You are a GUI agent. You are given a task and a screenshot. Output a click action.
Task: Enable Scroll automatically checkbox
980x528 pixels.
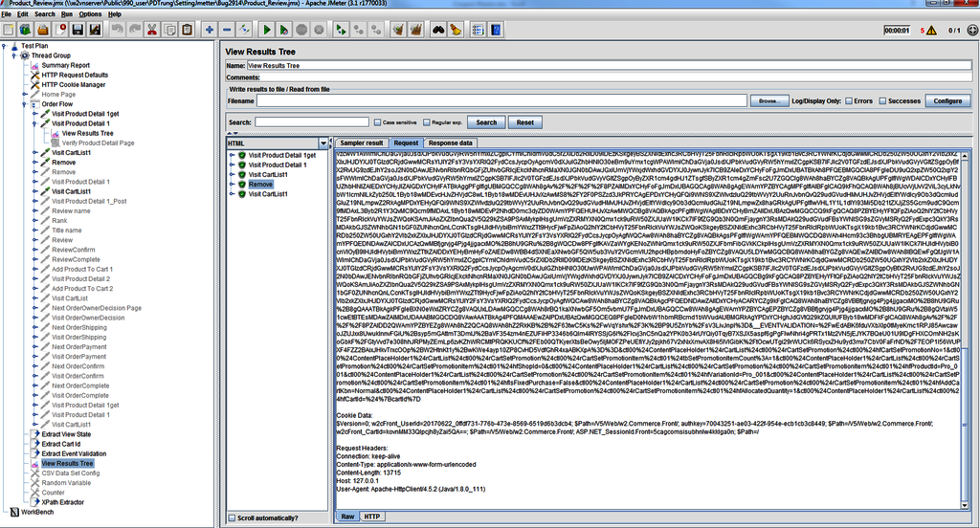232,518
